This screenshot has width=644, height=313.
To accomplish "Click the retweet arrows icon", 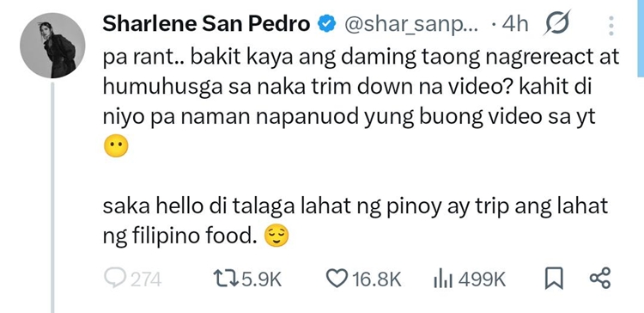I will tap(227, 280).
